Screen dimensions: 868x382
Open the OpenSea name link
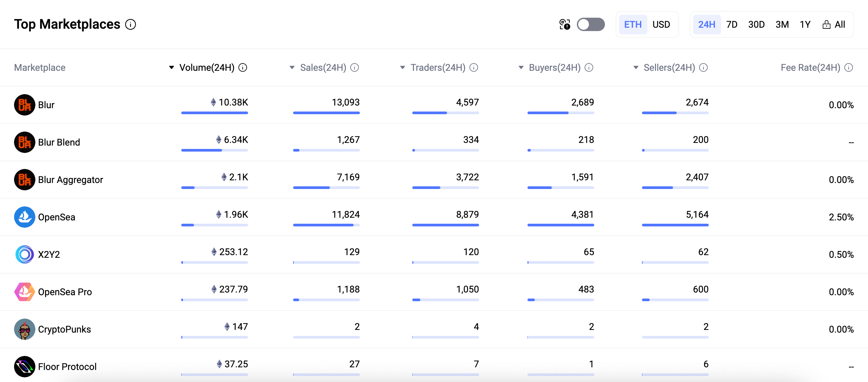tap(57, 217)
